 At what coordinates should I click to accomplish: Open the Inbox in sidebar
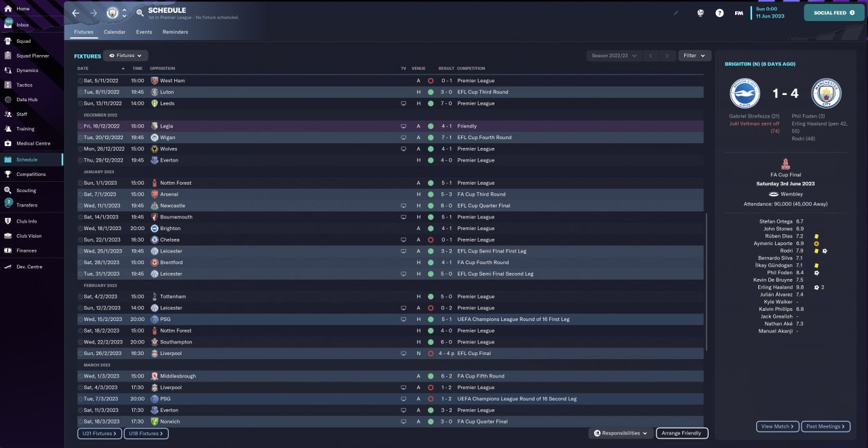22,24
